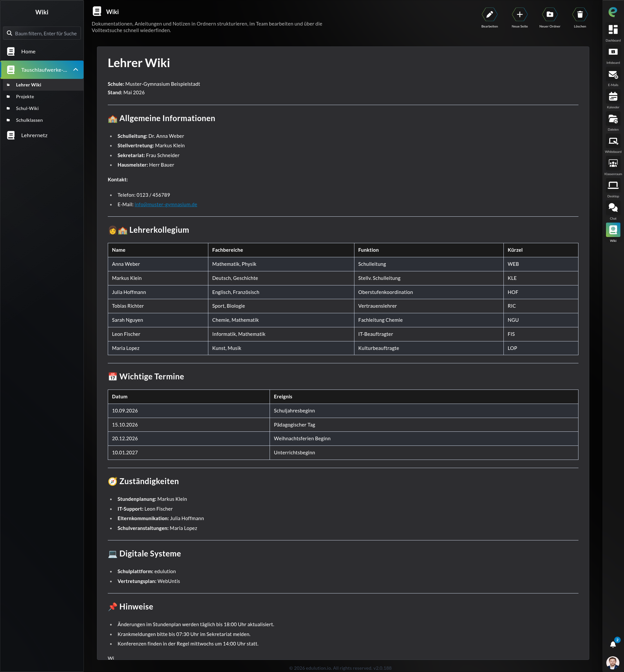Click the 10.09.2026 date cell
624x672 pixels.
[188, 410]
